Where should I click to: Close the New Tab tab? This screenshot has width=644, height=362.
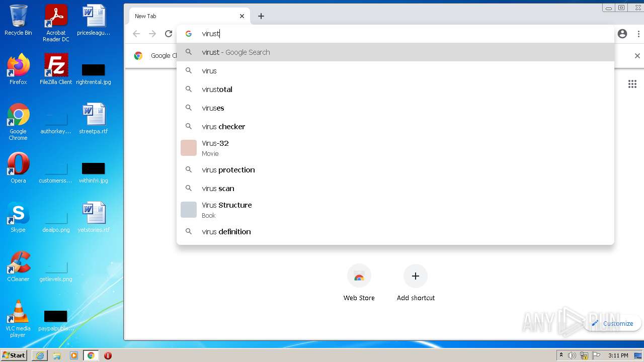[x=242, y=16]
